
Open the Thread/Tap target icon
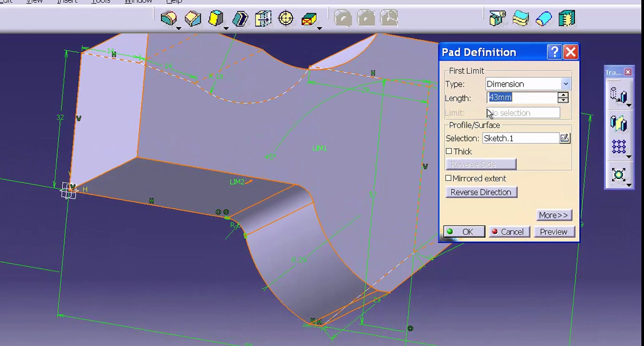286,18
